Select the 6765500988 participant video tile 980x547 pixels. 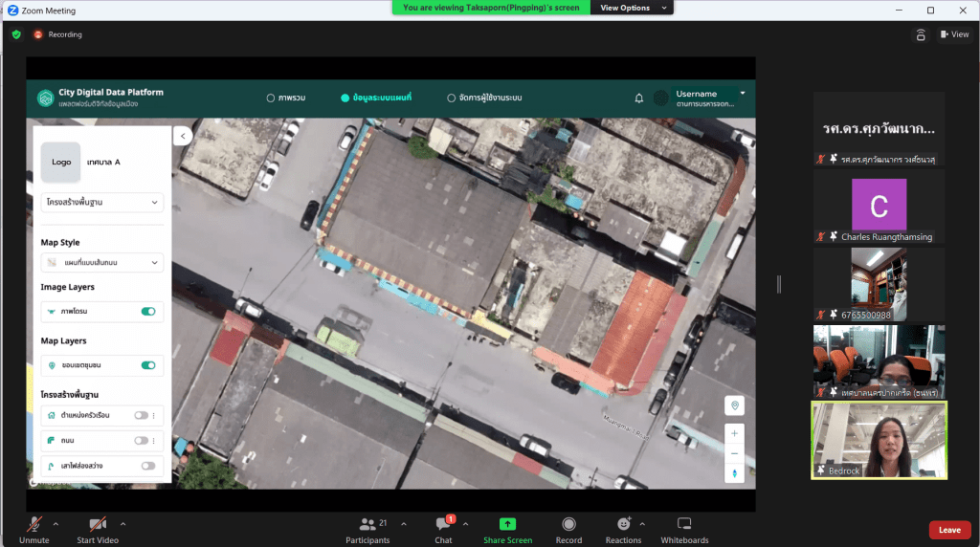879,284
